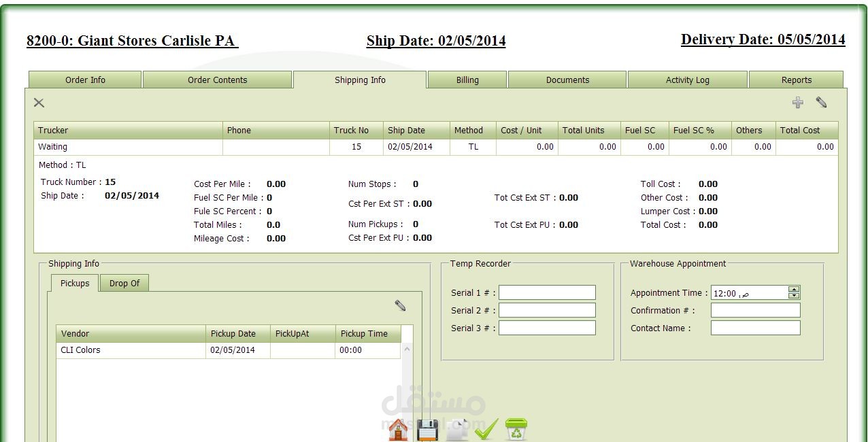Click the Total Units column header
This screenshot has width=868, height=442.
click(x=589, y=130)
